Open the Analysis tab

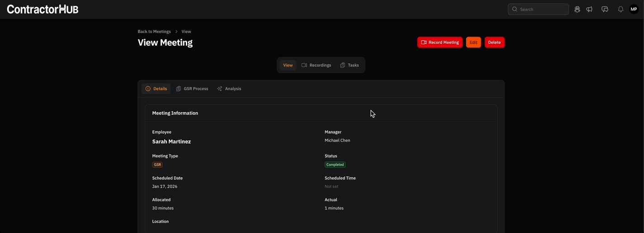click(x=229, y=89)
